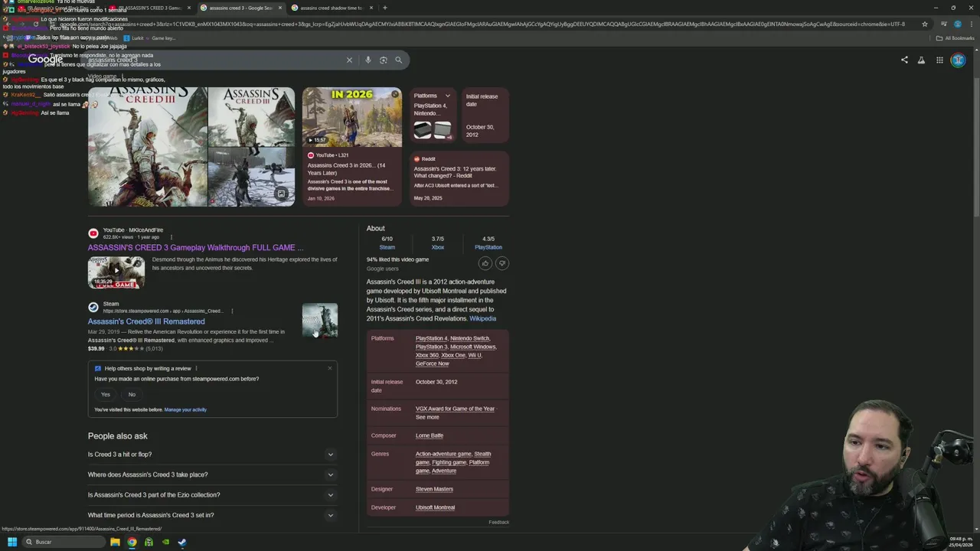Open the 'IN 2026' YouTube video thumbnail

pos(352,117)
